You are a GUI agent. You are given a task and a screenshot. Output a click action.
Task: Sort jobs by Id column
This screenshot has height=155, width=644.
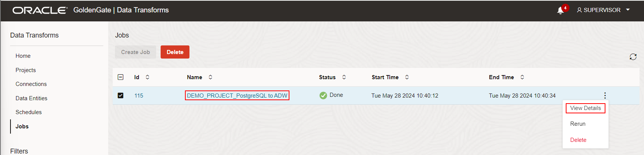click(x=148, y=77)
